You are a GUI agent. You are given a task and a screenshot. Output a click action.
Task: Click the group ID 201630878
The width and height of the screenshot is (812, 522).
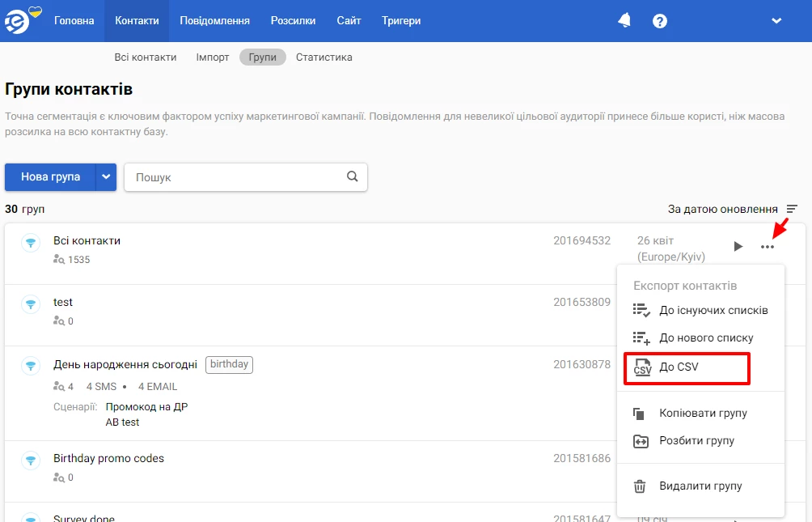(582, 364)
